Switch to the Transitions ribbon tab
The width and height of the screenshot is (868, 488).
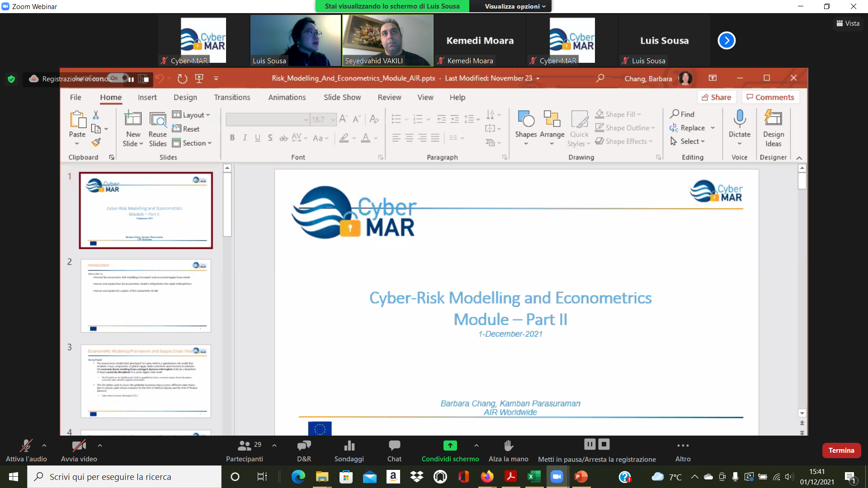point(232,97)
